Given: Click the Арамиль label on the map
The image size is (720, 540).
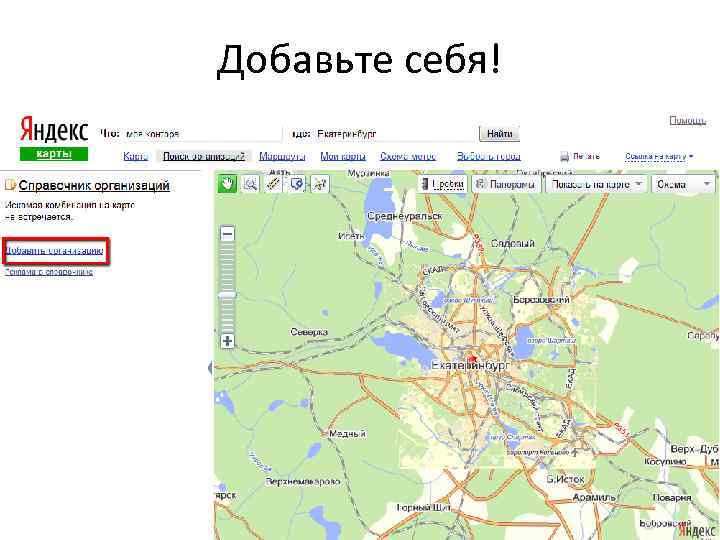Looking at the screenshot, I should coord(594,497).
